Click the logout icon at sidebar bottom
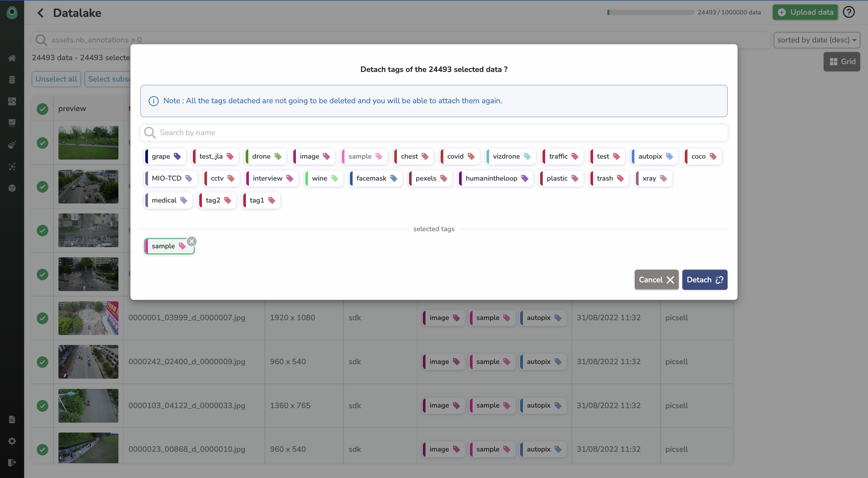 point(12,463)
